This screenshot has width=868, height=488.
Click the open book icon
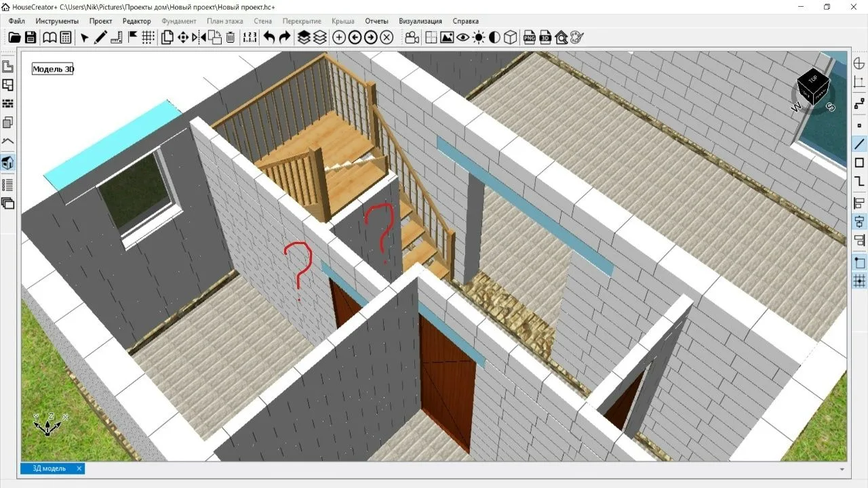click(50, 37)
